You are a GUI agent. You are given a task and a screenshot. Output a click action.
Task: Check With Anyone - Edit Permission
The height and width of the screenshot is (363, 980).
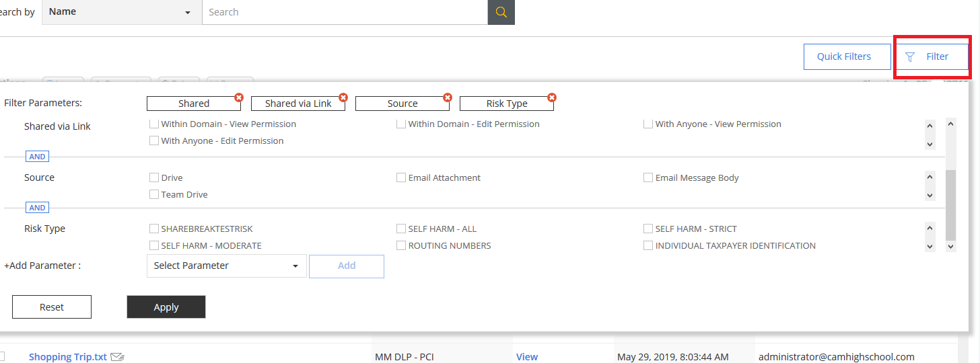pyautogui.click(x=154, y=140)
